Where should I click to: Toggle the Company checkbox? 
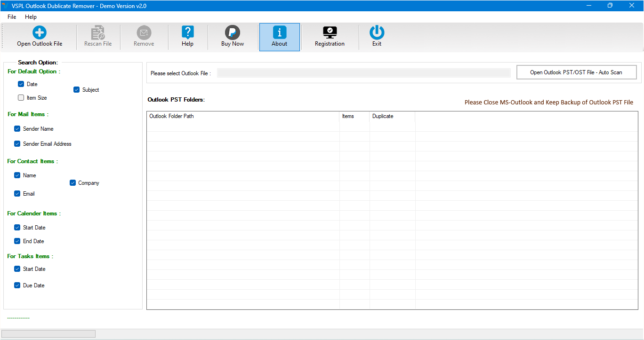pyautogui.click(x=72, y=183)
